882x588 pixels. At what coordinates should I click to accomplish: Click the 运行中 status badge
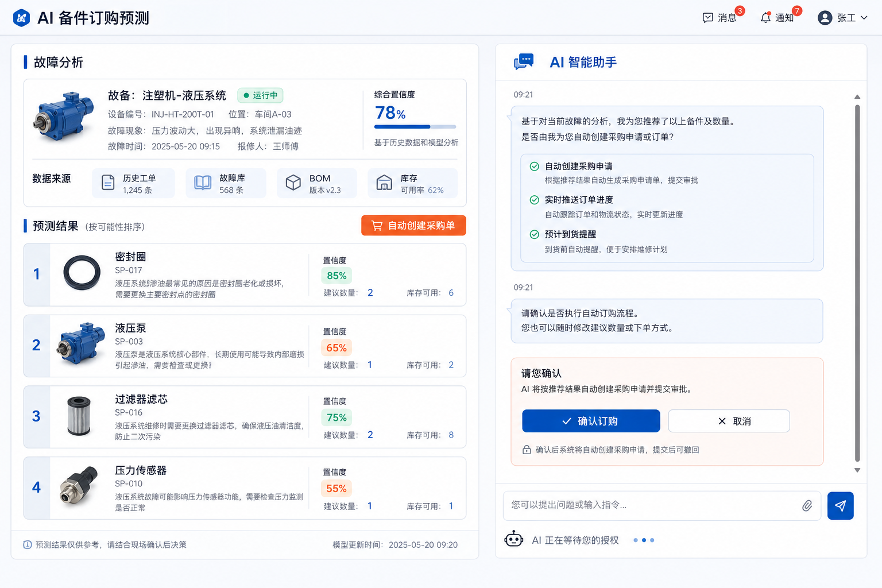pos(260,95)
